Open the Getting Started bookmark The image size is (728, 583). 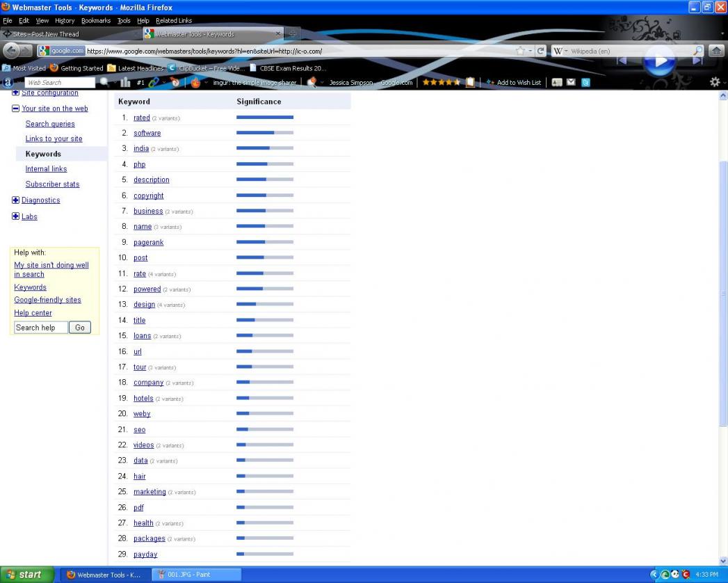[76, 67]
